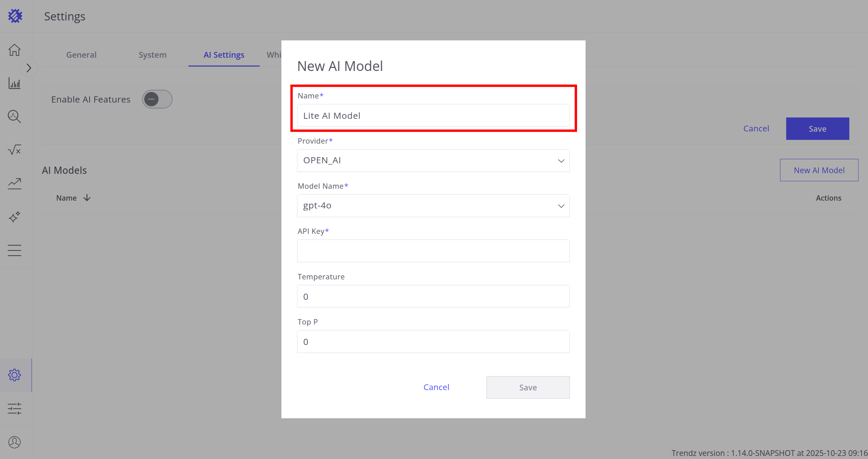The width and height of the screenshot is (868, 459).
Task: Expand the Provider dropdown showing OPEN_AI
Action: [433, 161]
